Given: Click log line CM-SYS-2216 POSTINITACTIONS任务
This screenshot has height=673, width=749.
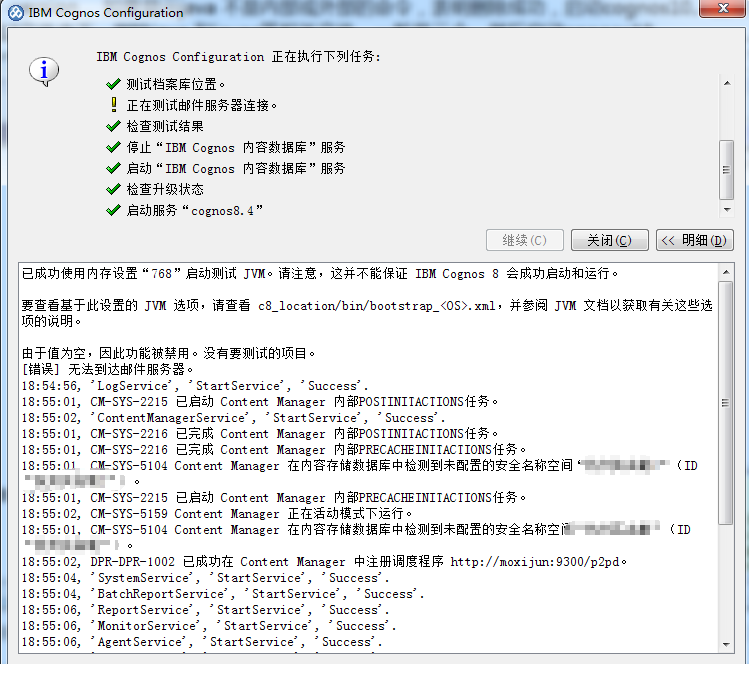Looking at the screenshot, I should (260, 434).
